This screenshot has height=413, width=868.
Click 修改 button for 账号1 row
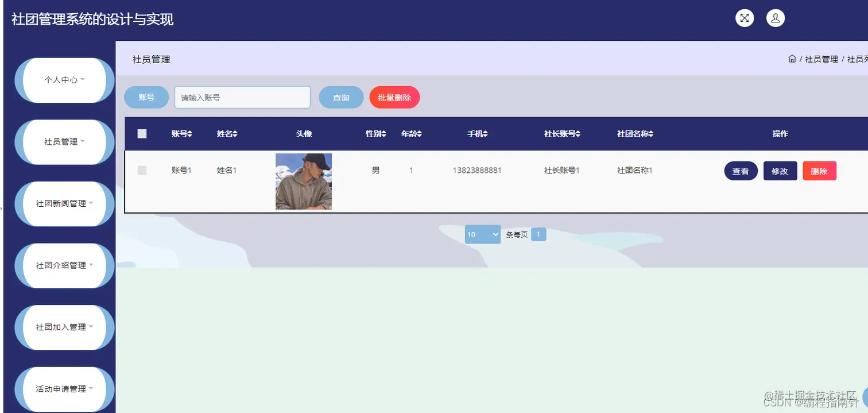pyautogui.click(x=780, y=171)
